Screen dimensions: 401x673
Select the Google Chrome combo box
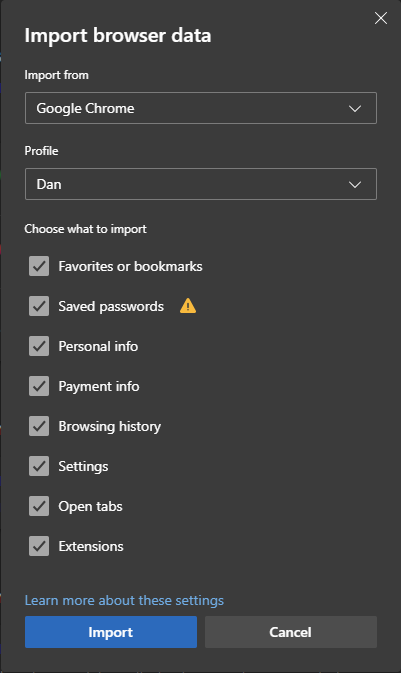click(x=201, y=108)
